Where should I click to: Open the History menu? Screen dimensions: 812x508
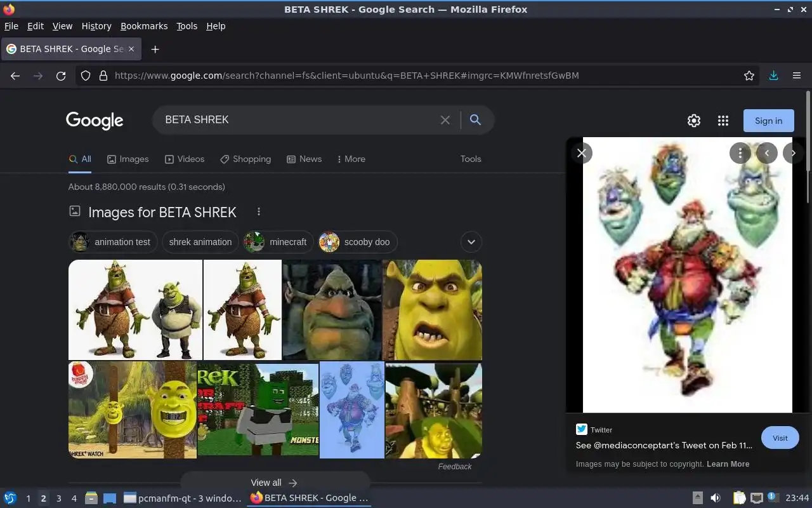(x=96, y=26)
